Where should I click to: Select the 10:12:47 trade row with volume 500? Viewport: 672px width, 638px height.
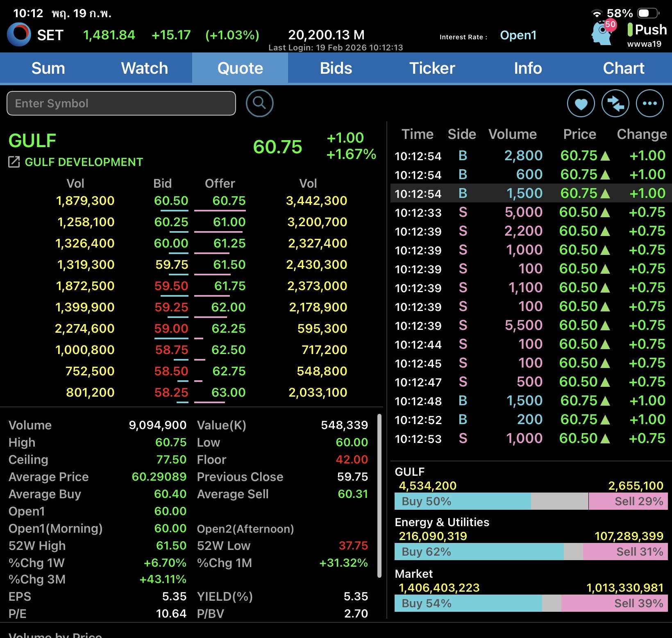coord(530,382)
